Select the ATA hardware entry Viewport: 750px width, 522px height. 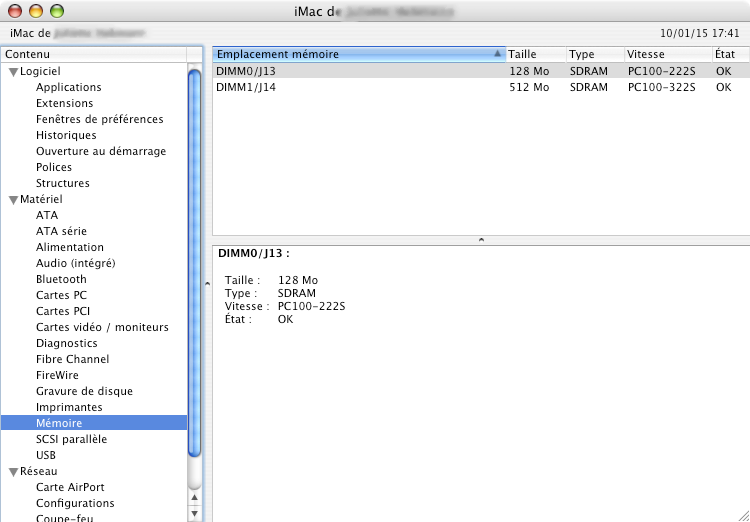pos(47,215)
